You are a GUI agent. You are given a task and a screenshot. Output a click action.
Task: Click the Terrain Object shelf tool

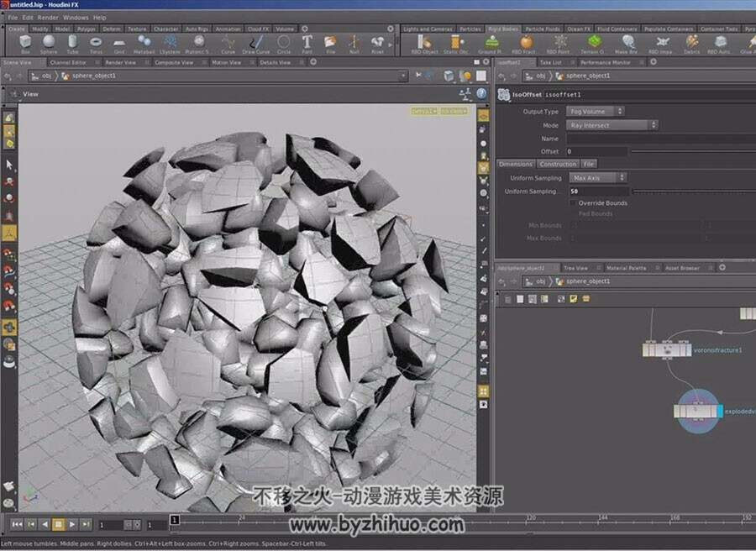pos(594,44)
